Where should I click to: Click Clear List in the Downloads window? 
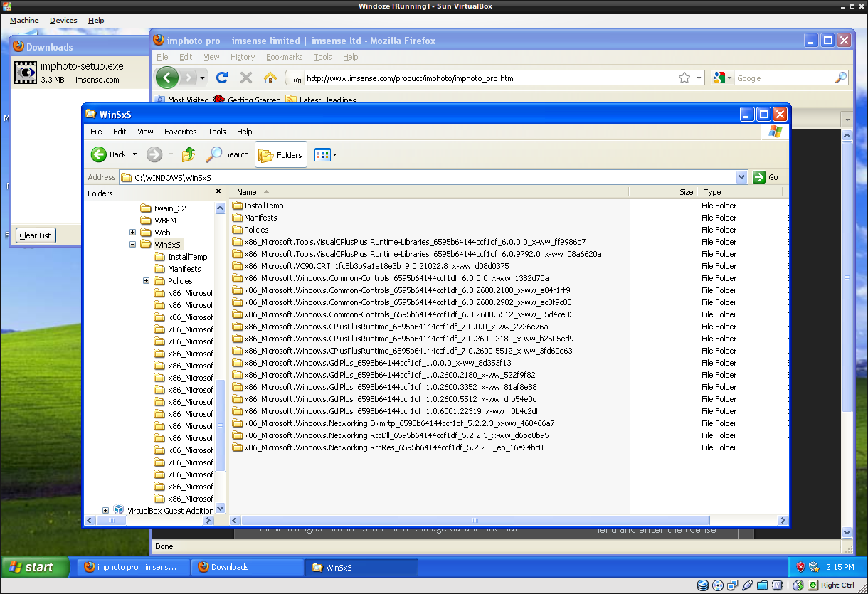(x=36, y=235)
